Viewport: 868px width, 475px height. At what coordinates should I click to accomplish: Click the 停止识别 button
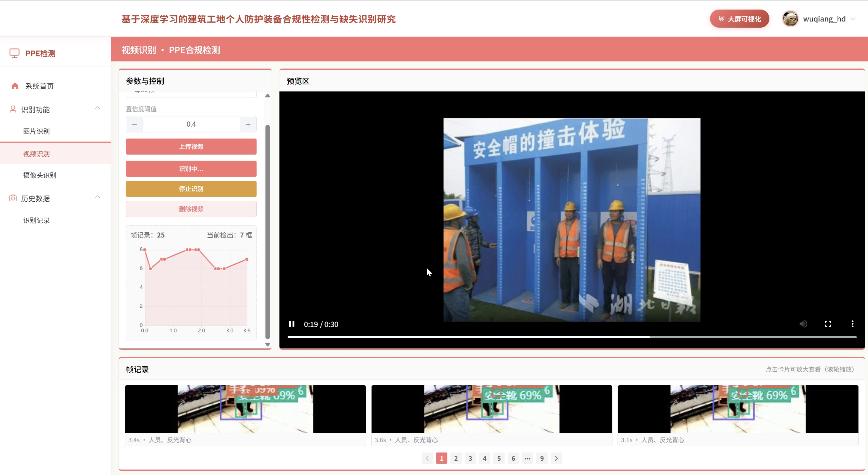tap(191, 189)
